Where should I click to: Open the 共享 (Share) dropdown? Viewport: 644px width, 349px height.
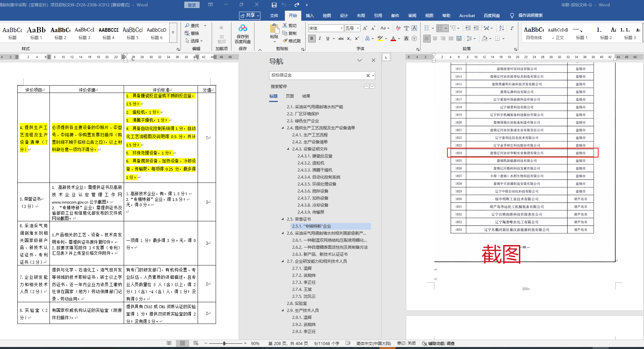(250, 15)
